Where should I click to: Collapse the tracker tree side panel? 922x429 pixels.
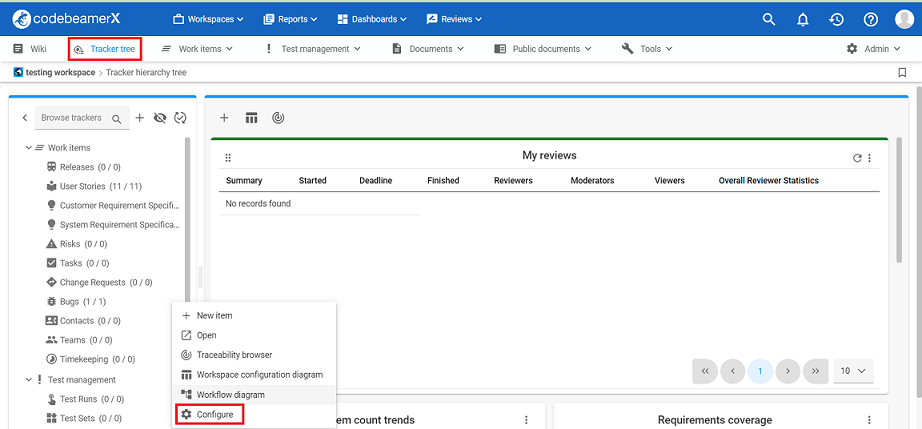coord(25,118)
